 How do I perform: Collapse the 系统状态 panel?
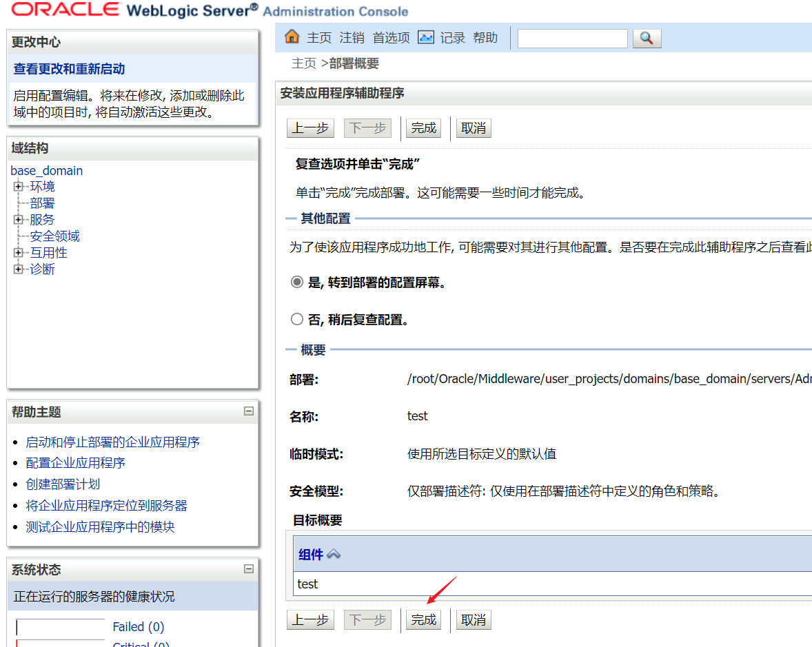249,569
